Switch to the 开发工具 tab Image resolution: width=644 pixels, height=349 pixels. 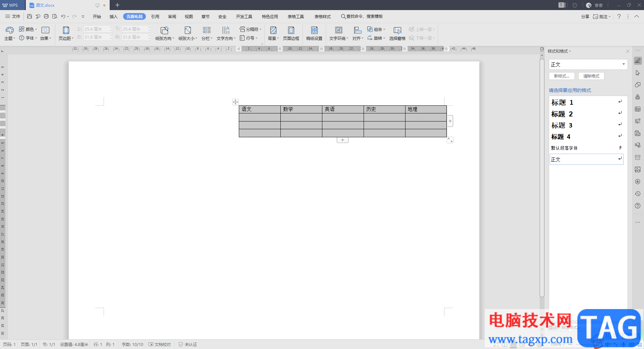(244, 16)
